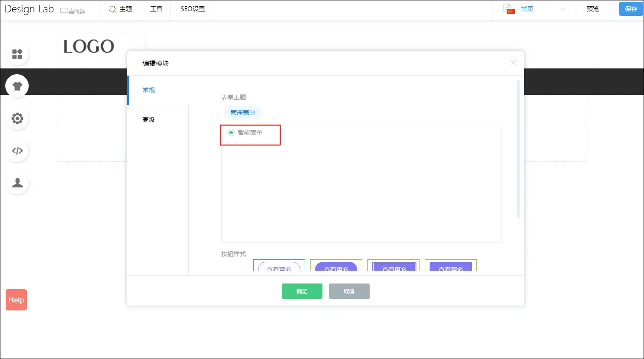Viewport: 644px width, 359px height.
Task: Open the SEO设置 menu
Action: (192, 9)
